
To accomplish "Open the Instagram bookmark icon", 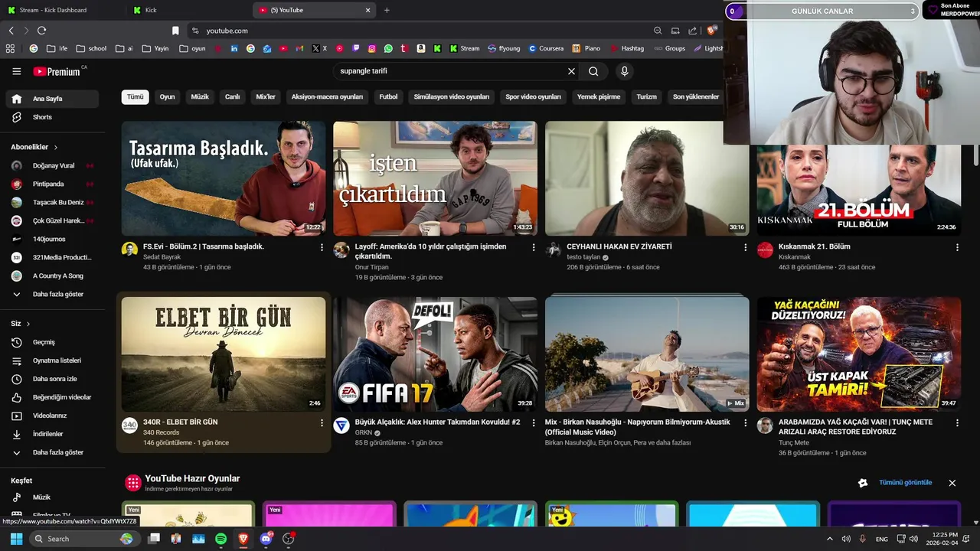I will (x=372, y=48).
